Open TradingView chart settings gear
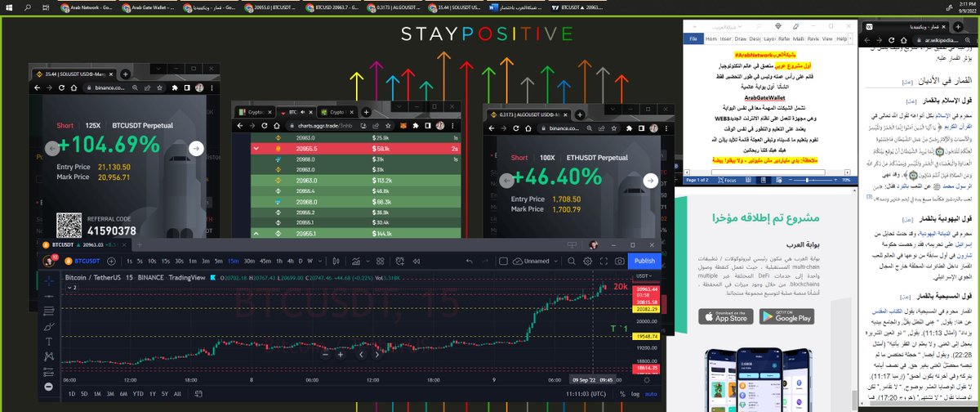This screenshot has width=980, height=412. pos(587,261)
